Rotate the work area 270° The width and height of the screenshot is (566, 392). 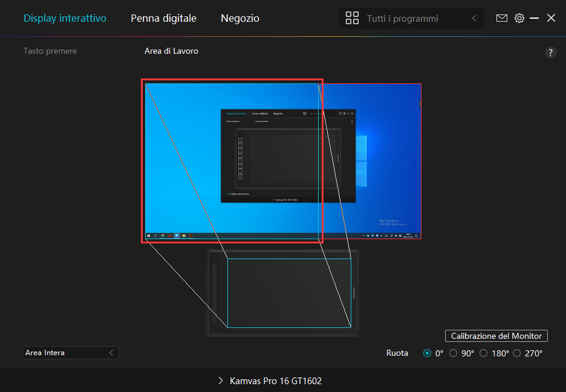pos(517,353)
